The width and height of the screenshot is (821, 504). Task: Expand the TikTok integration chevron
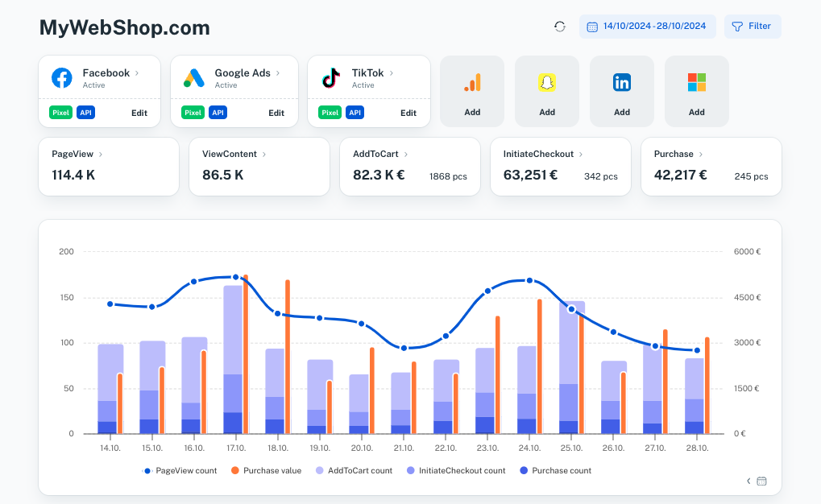click(391, 72)
